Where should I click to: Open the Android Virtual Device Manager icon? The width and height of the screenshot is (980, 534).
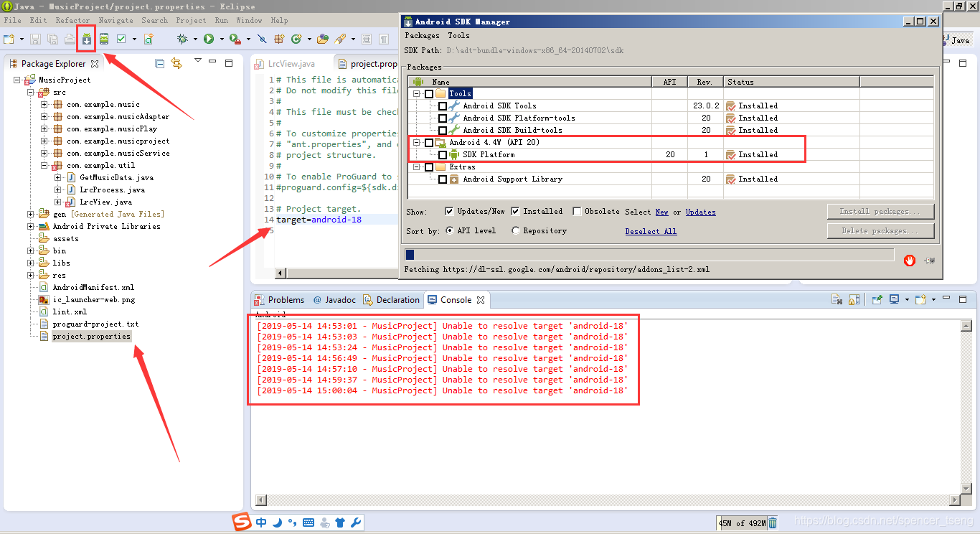tap(104, 39)
